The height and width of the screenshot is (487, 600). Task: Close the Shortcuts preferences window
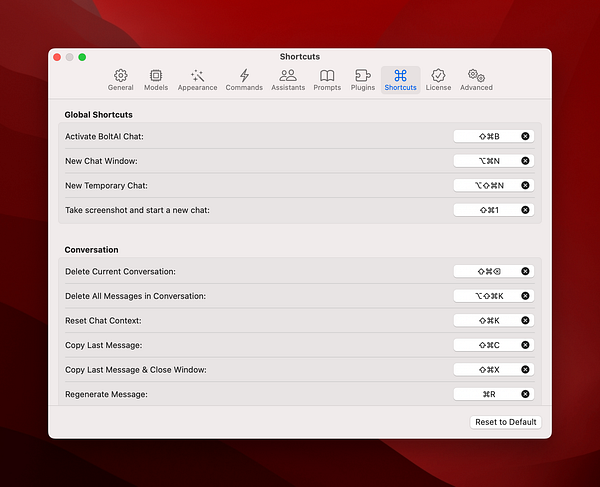tap(57, 57)
